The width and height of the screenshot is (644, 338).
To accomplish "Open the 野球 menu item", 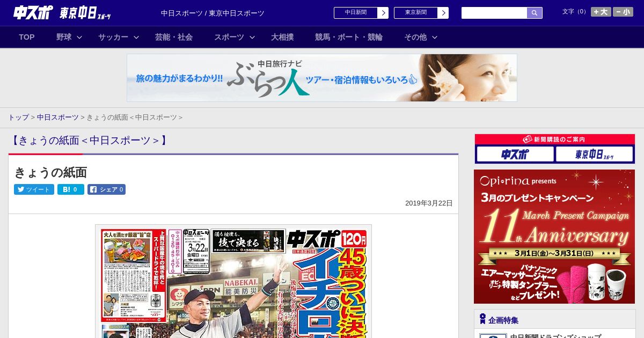I will [64, 37].
